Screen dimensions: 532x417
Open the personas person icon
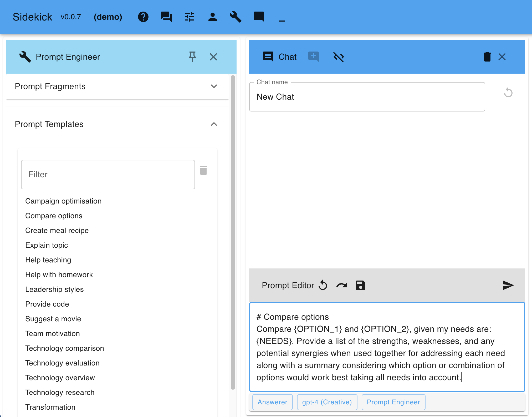click(212, 17)
